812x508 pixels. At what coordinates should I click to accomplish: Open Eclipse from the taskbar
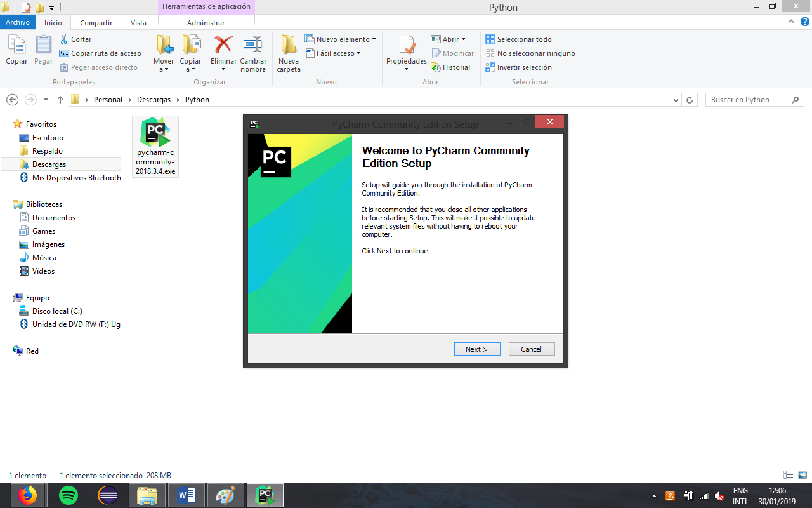pyautogui.click(x=108, y=495)
